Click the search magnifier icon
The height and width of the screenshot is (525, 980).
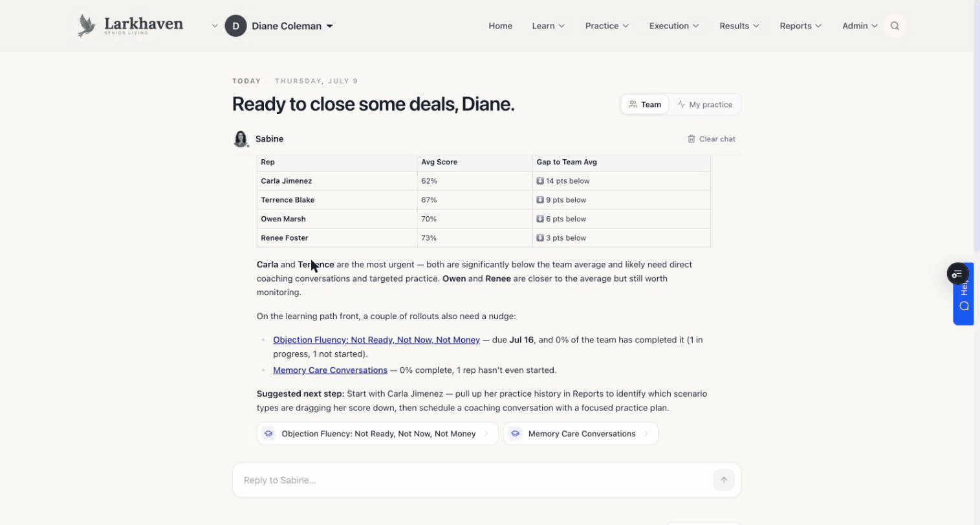[895, 26]
